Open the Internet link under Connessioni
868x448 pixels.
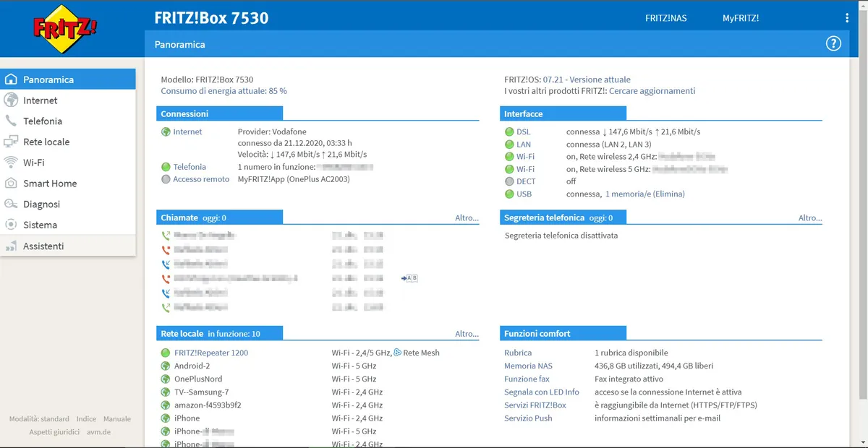pos(187,132)
